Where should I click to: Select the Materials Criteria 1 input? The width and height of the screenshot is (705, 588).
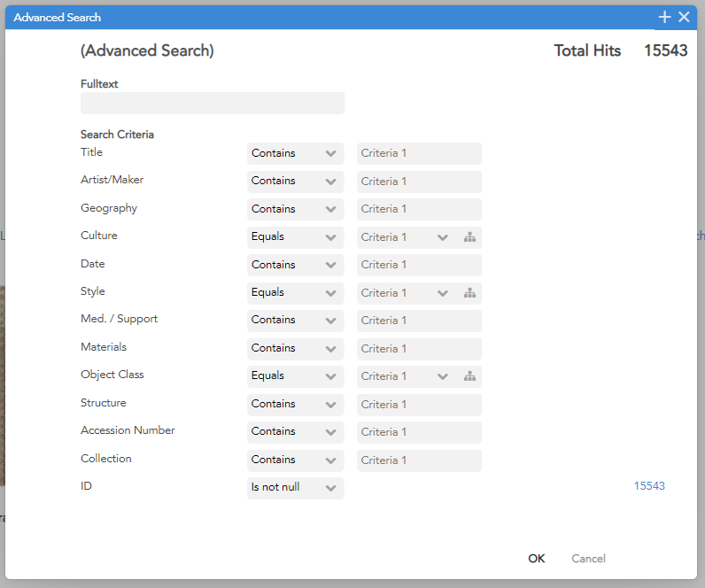pyautogui.click(x=419, y=349)
